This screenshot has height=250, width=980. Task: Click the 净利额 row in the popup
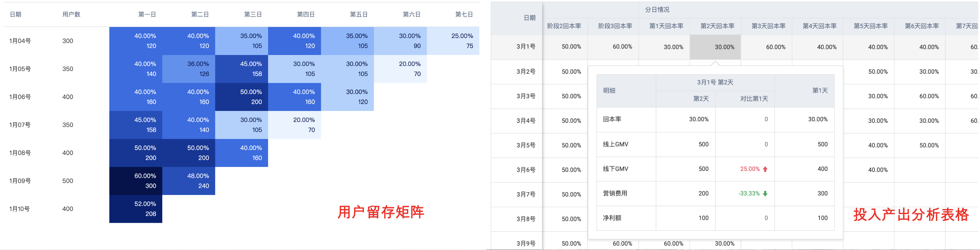715,218
